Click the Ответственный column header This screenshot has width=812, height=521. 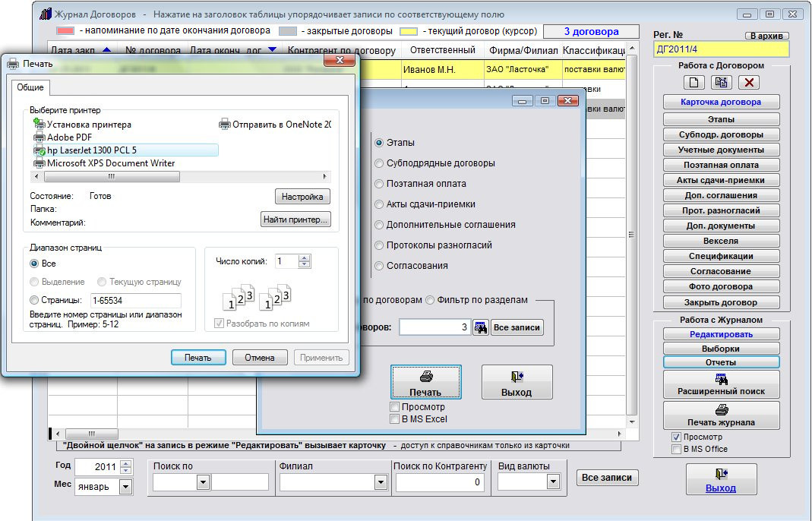(x=442, y=50)
